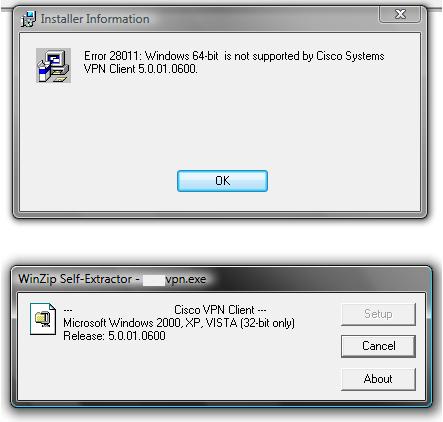The width and height of the screenshot is (443, 422).
Task: Click the Error 28011 message line
Action: [x=234, y=56]
